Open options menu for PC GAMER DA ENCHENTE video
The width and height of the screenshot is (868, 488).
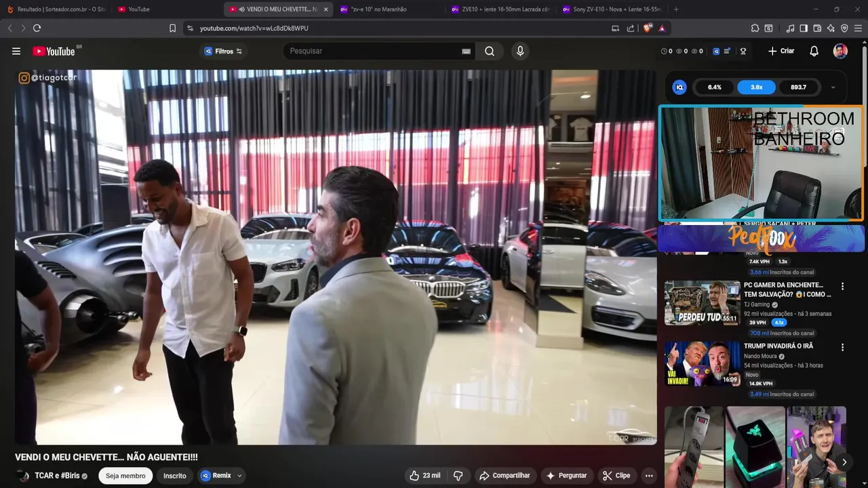(x=842, y=287)
